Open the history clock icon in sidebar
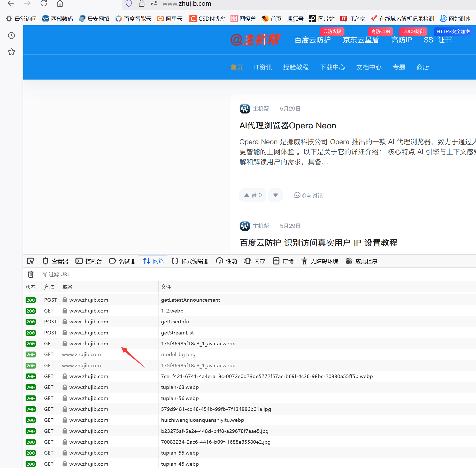This screenshot has height=468, width=476. click(x=11, y=36)
